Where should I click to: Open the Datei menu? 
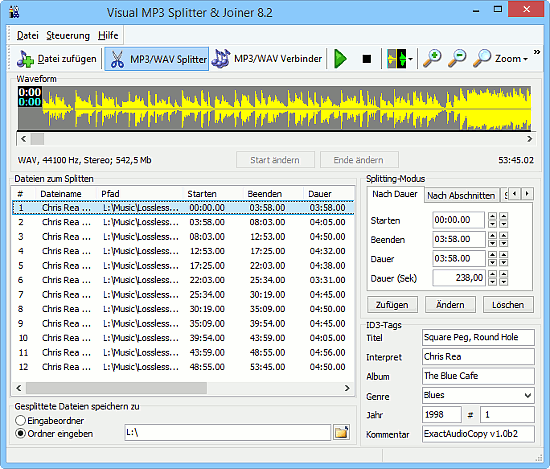click(28, 35)
